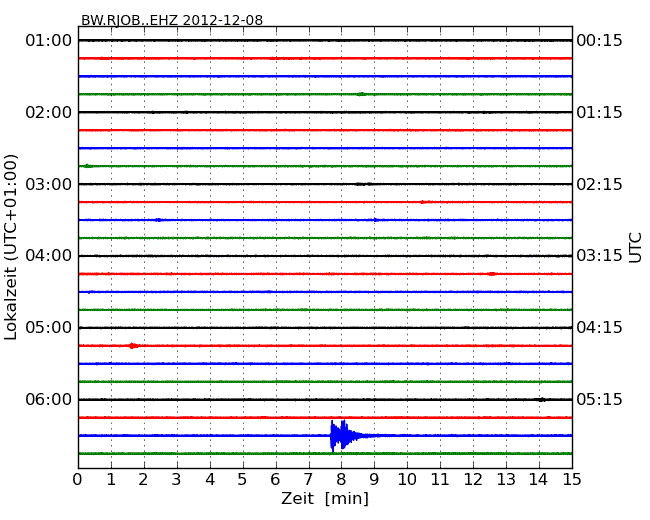The height and width of the screenshot is (520, 650).
Task: Click the 2 minute tick label
Action: [x=143, y=480]
